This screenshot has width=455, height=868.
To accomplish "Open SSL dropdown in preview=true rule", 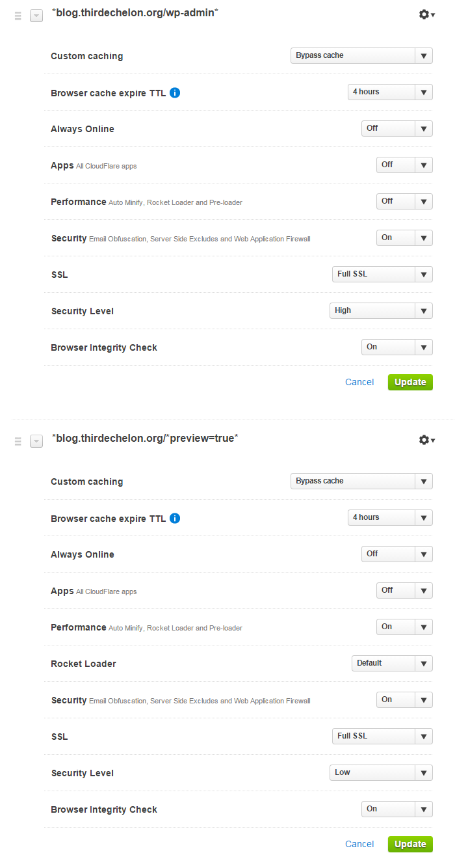I will pos(382,736).
